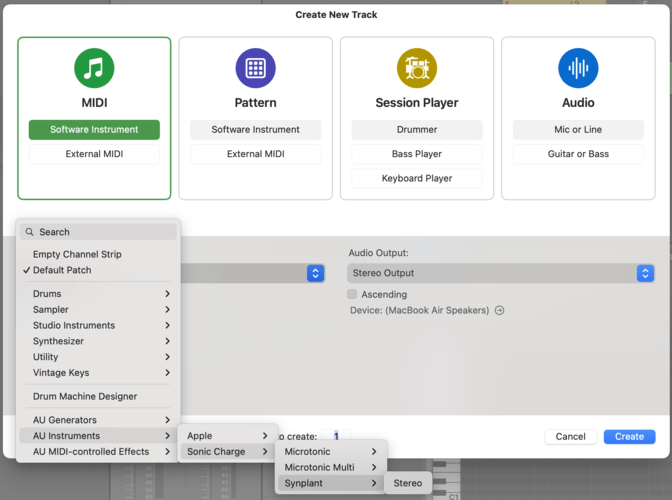672x500 pixels.
Task: Select Stereo from the Synplant submenu
Action: (x=408, y=483)
